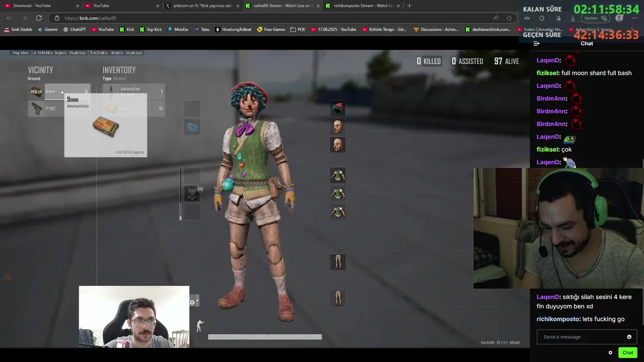Image resolution: width=644 pixels, height=362 pixels.
Task: Select Adrenaline Syringe in Inventory
Action: [x=134, y=92]
